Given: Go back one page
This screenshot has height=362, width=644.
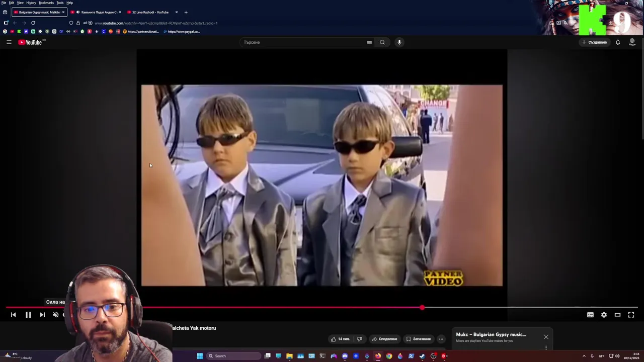Looking at the screenshot, I should pyautogui.click(x=15, y=23).
